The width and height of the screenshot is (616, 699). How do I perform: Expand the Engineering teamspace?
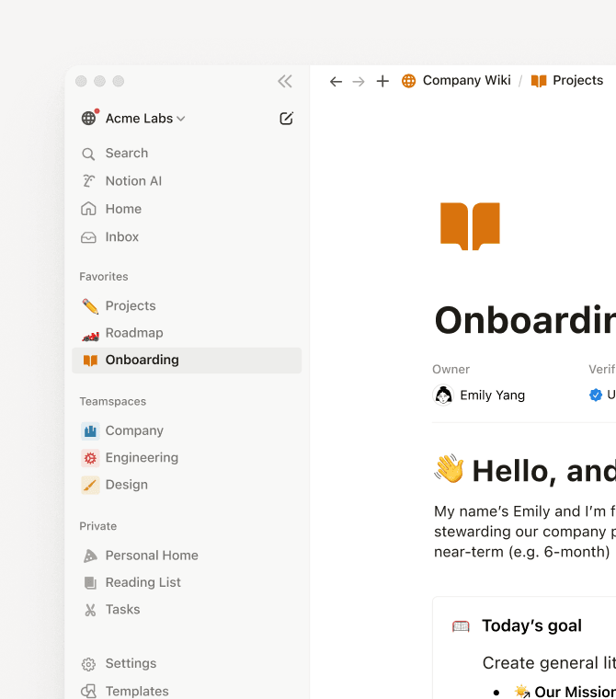[x=142, y=457]
